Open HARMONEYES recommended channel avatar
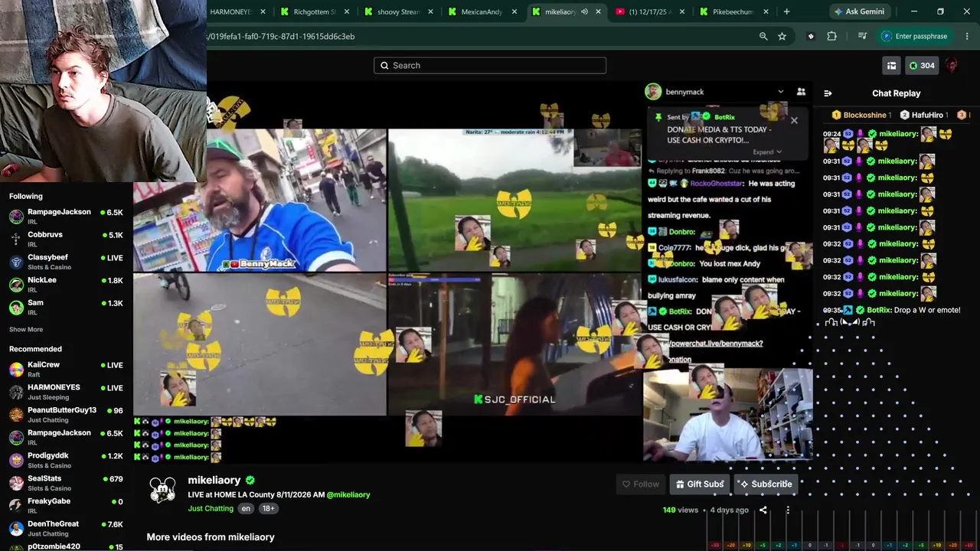This screenshot has height=551, width=980. click(16, 392)
